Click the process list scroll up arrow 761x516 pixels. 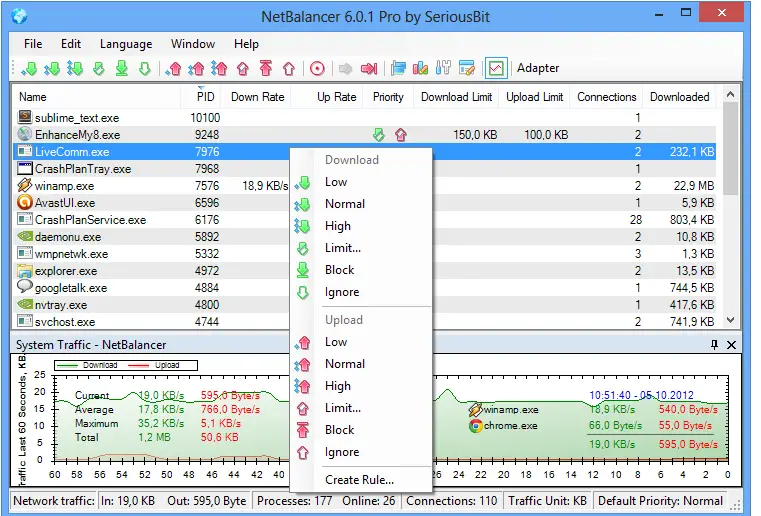pos(730,95)
